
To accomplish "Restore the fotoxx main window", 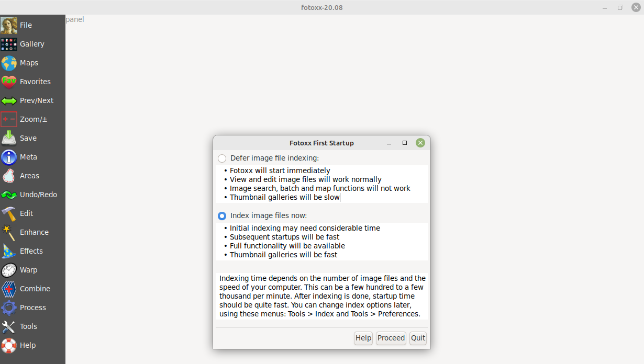I will coord(620,7).
